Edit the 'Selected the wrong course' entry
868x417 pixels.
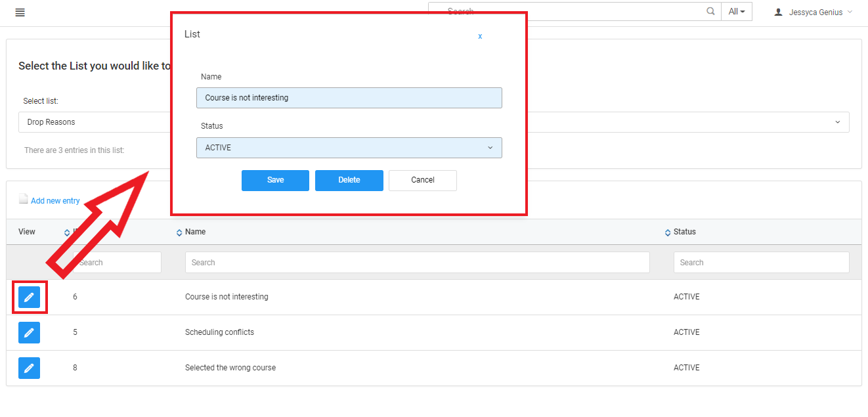pyautogui.click(x=29, y=368)
